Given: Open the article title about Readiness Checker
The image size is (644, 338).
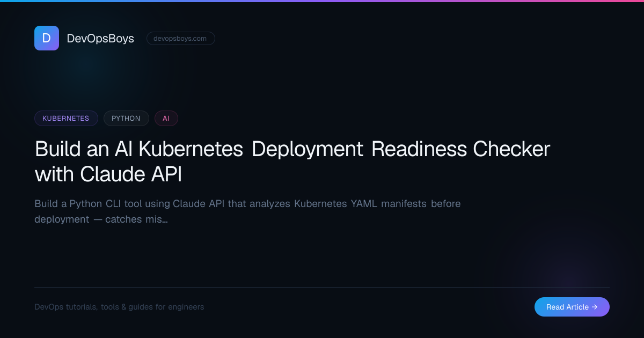Looking at the screenshot, I should pos(292,161).
